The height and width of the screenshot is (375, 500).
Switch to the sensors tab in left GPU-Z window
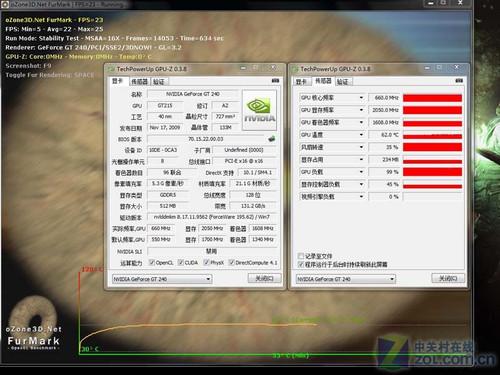tap(139, 81)
